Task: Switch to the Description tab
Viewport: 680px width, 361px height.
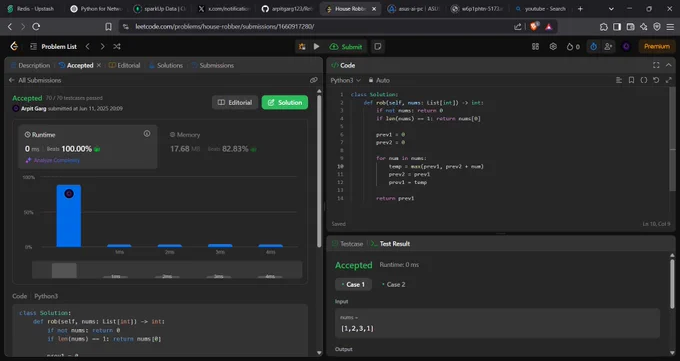Action: click(x=30, y=66)
